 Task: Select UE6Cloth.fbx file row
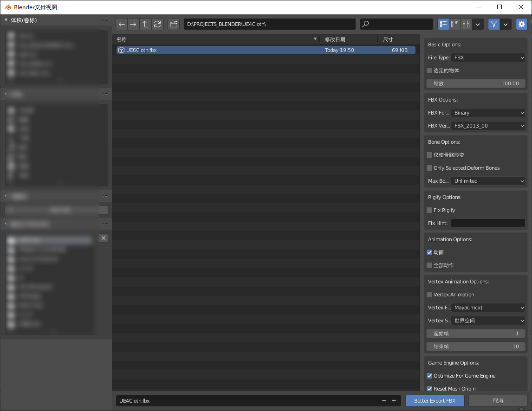[266, 50]
